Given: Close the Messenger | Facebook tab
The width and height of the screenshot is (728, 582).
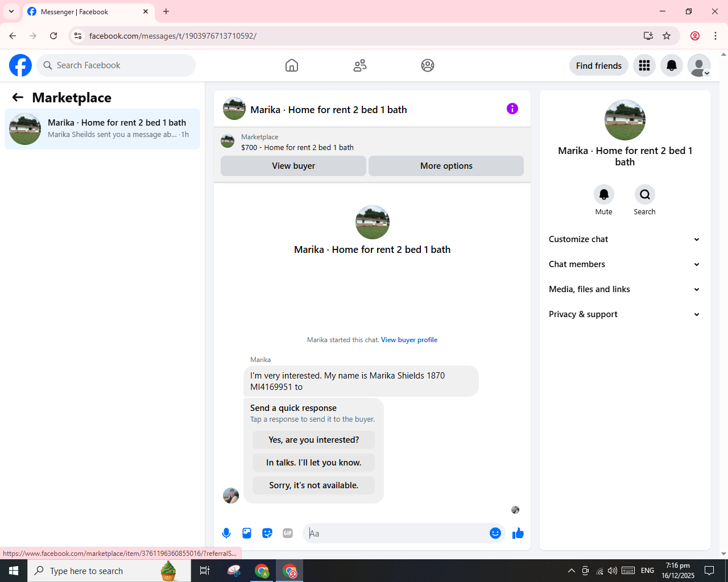Looking at the screenshot, I should coord(146,11).
